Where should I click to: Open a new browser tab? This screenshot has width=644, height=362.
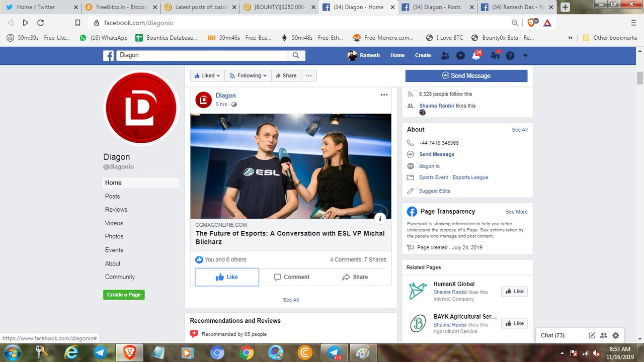566,7
